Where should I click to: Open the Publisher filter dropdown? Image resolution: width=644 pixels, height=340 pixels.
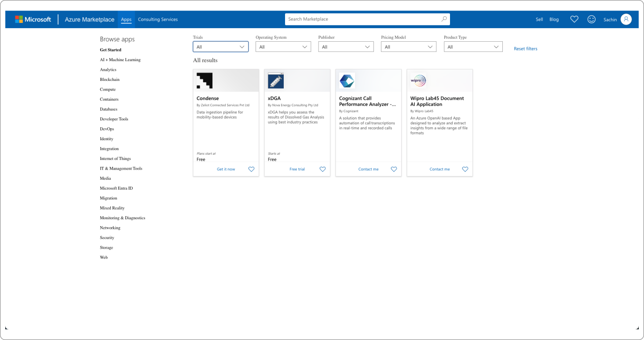346,47
